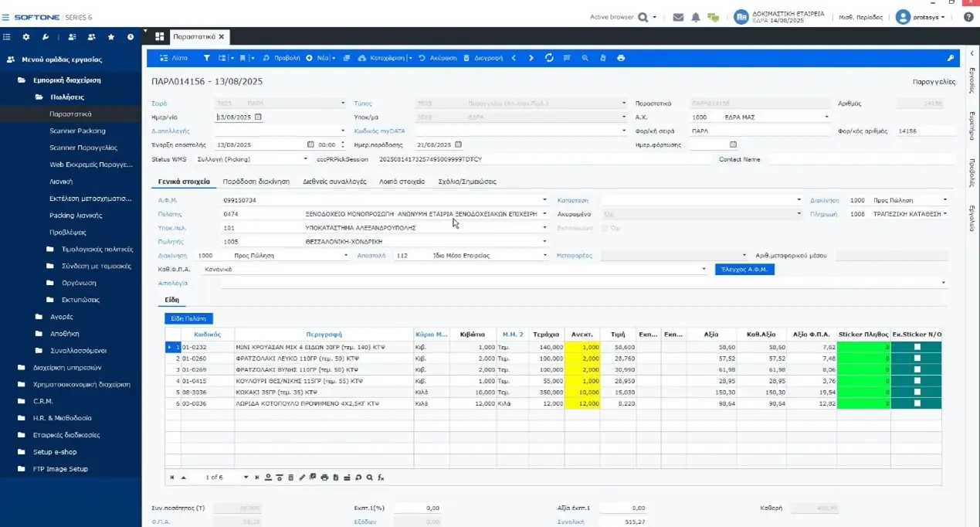Click the Προβολή view button
This screenshot has width=980, height=527.
(281, 58)
